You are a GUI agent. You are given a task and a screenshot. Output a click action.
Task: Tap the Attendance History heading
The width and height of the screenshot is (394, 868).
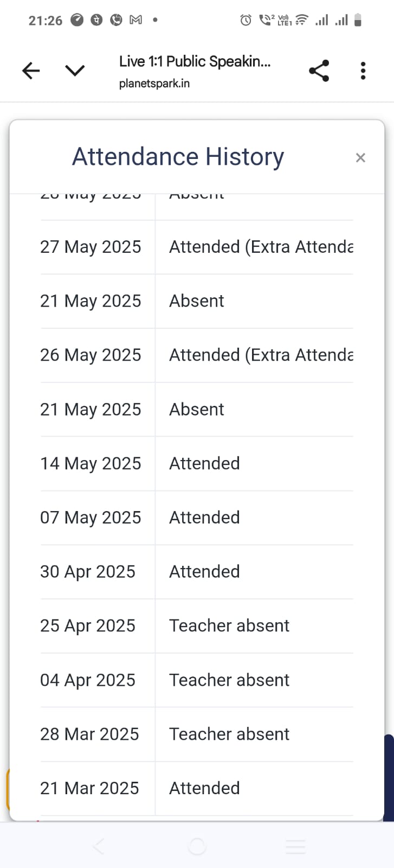point(178,157)
